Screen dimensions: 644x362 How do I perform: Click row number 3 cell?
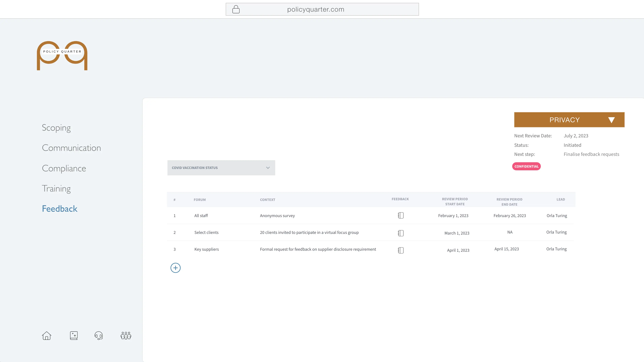pos(175,249)
